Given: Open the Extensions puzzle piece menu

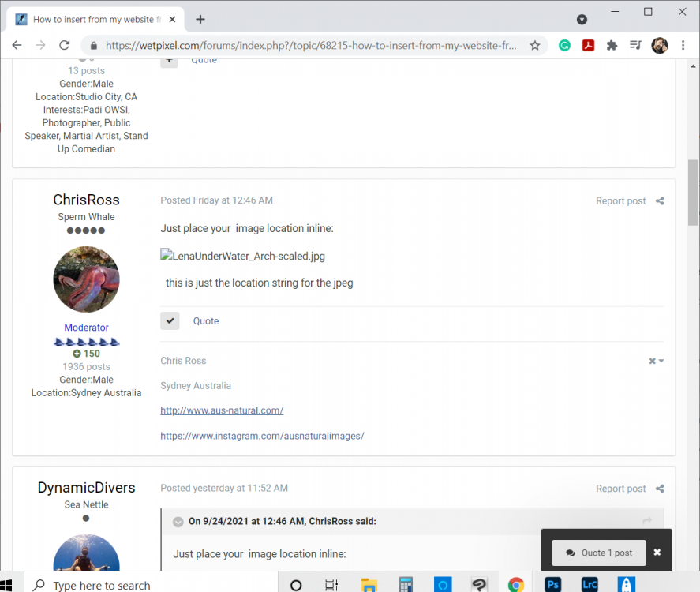Looking at the screenshot, I should (612, 45).
